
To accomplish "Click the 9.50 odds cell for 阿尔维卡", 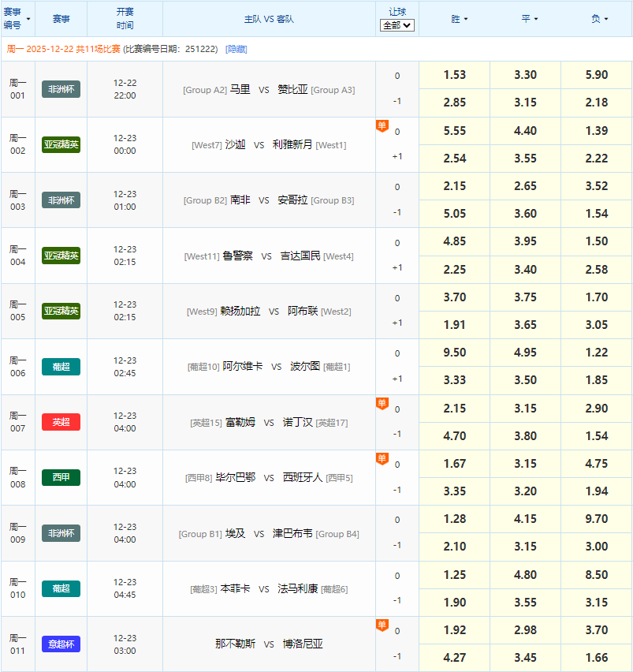I will [x=453, y=353].
